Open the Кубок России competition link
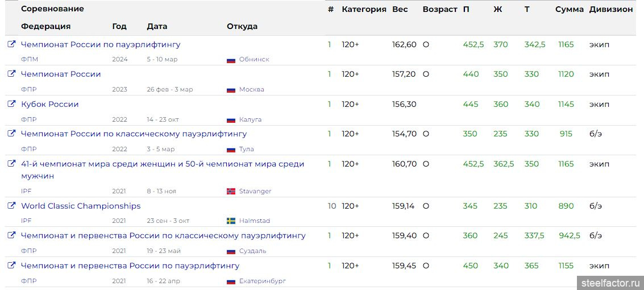 49,104
